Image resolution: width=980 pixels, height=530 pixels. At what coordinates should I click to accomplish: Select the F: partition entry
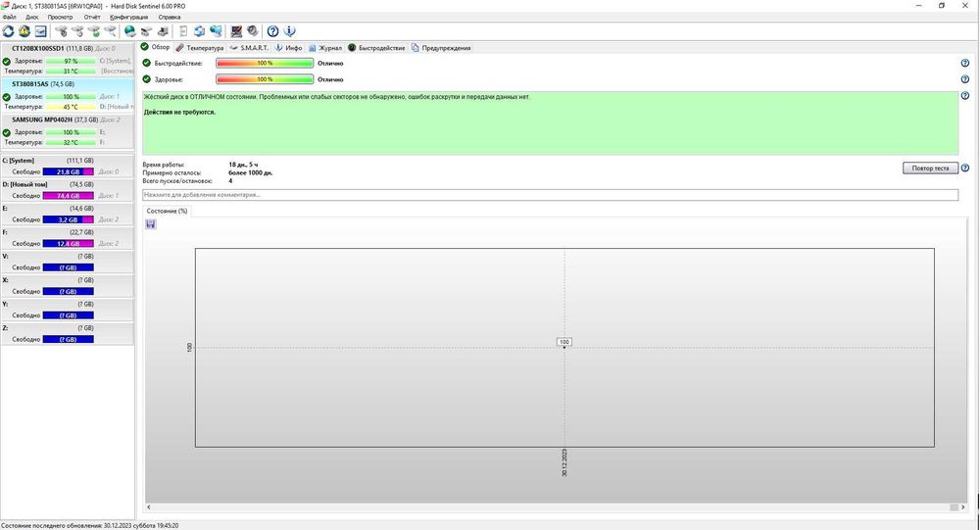point(67,237)
